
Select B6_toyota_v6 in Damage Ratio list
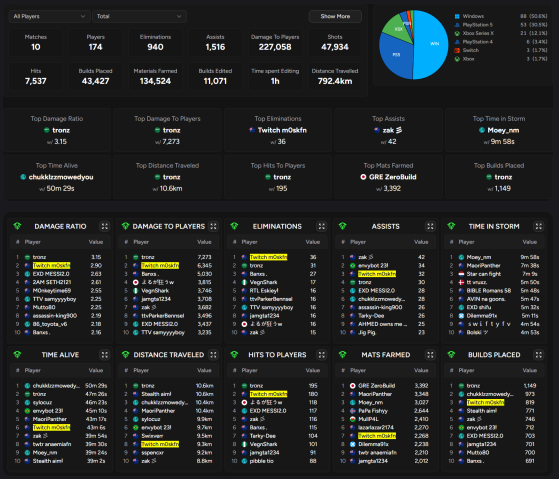(x=50, y=324)
